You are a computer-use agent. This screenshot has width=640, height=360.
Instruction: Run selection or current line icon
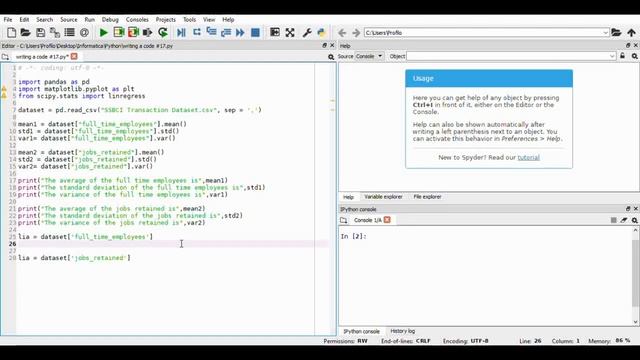pyautogui.click(x=147, y=33)
